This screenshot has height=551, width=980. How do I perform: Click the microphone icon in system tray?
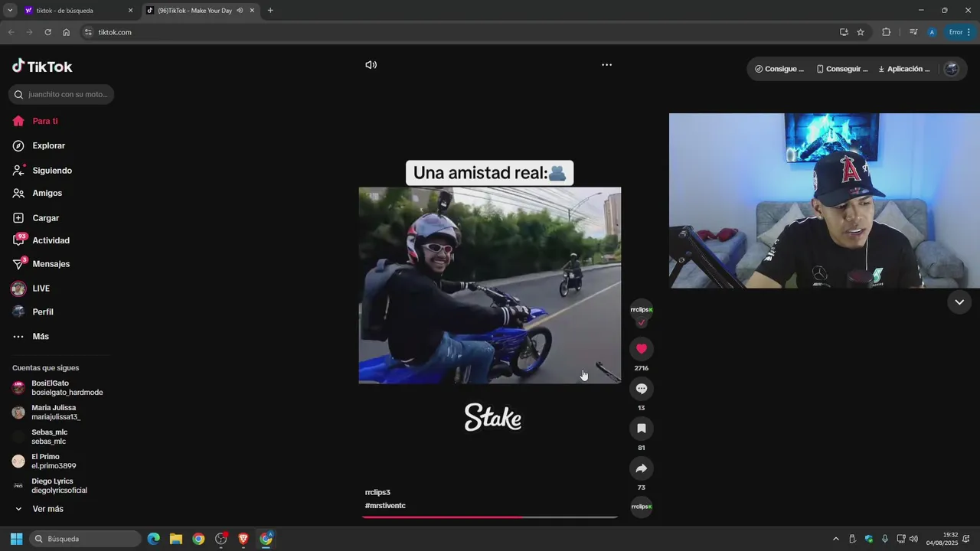[x=885, y=539]
